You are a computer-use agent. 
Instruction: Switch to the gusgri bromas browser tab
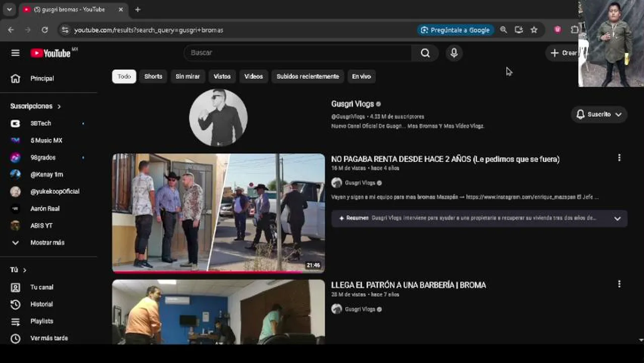(x=69, y=10)
